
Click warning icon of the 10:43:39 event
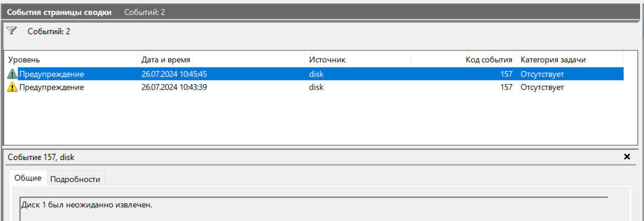(x=12, y=87)
